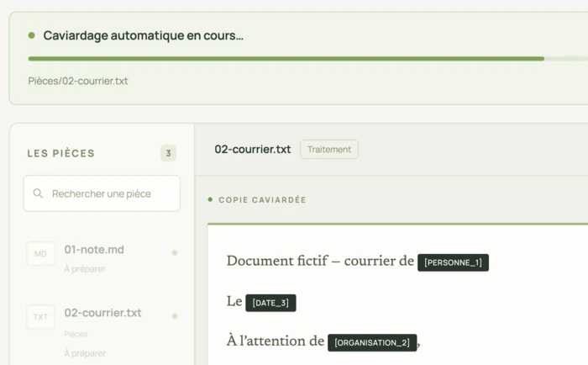Click the [ORGANISATION_2] redaction tag
Screen dimensions: 588x365
(x=372, y=342)
